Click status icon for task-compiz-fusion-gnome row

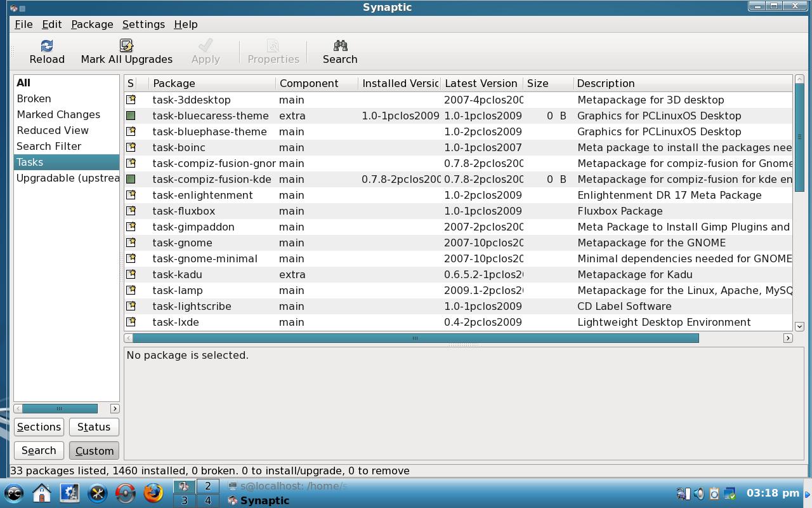pos(131,163)
